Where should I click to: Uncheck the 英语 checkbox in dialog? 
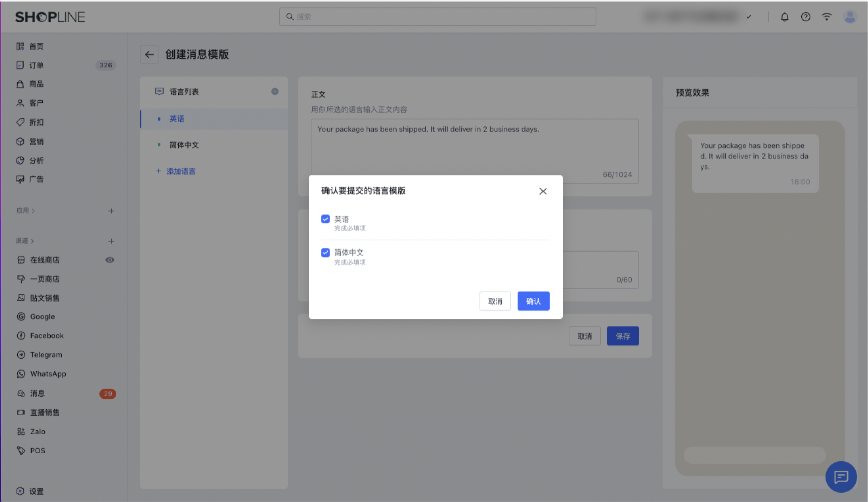[325, 219]
